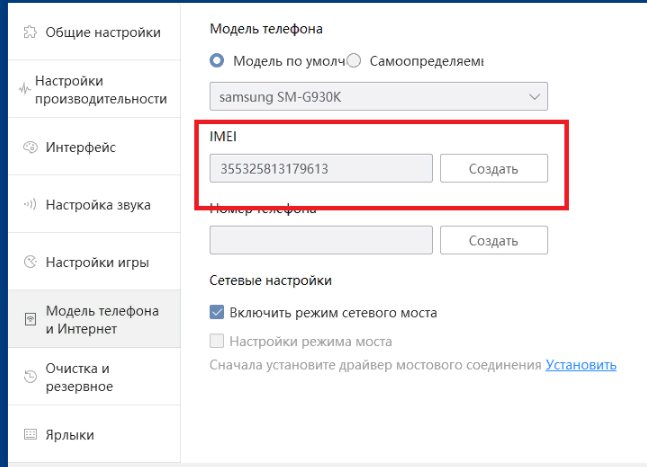Click the IMEI number field

(x=320, y=169)
